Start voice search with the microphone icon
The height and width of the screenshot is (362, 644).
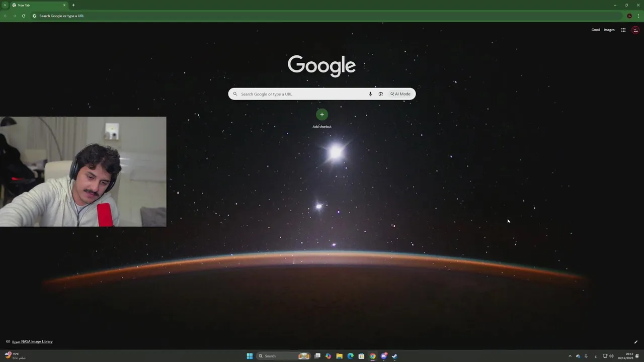tap(370, 94)
